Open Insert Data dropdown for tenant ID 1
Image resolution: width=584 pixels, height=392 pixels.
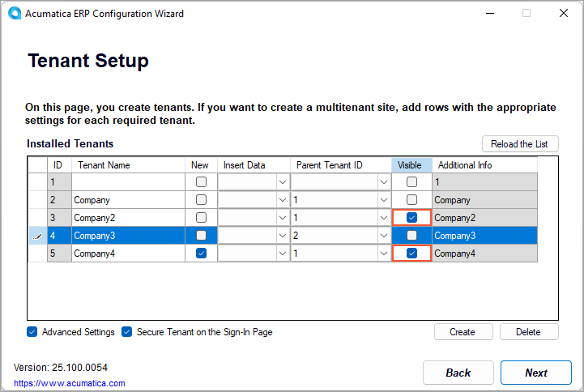tap(283, 182)
